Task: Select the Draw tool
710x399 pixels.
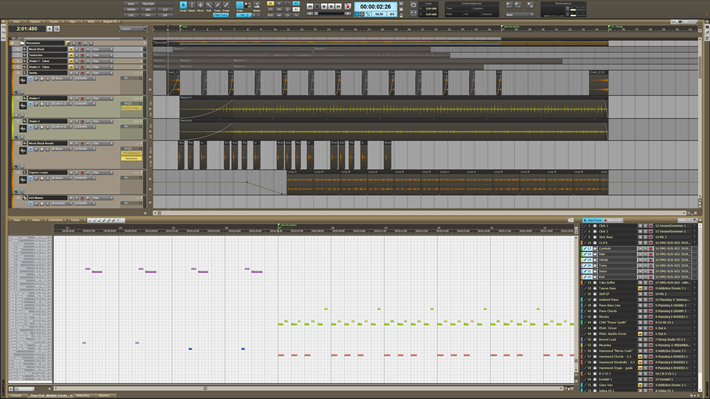Action: pyautogui.click(x=217, y=6)
